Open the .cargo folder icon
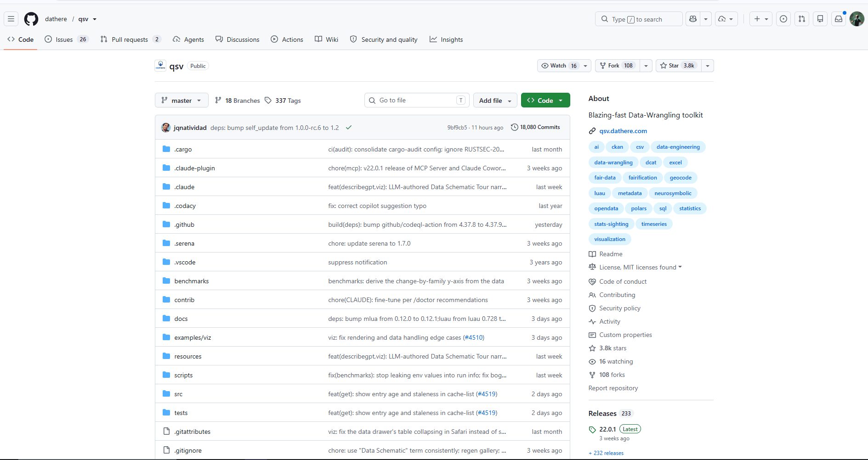868x460 pixels. point(166,149)
